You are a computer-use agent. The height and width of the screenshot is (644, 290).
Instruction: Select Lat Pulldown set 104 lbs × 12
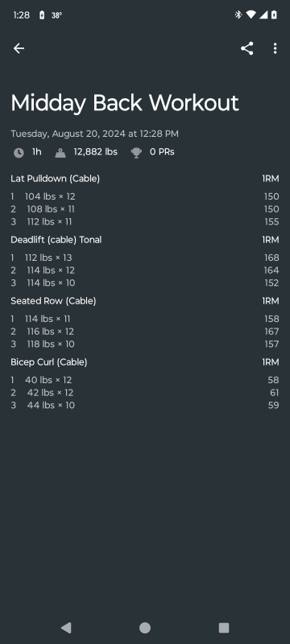[145, 196]
